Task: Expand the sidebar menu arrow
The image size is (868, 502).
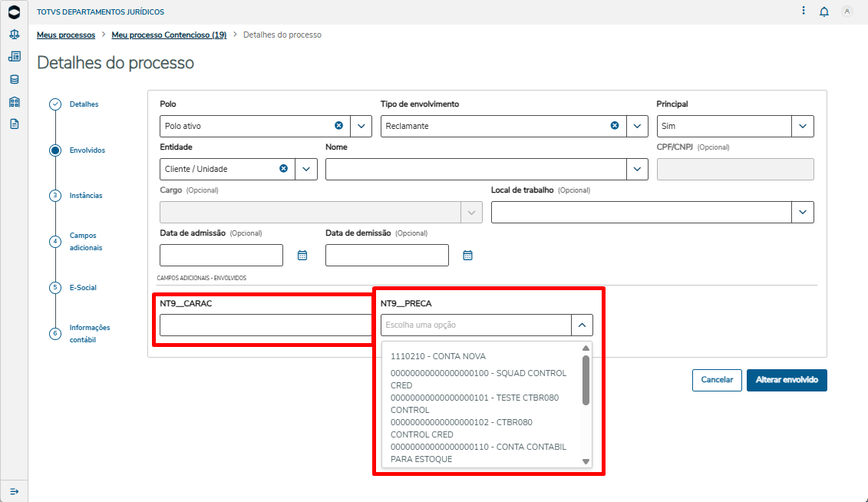Action: [x=14, y=491]
